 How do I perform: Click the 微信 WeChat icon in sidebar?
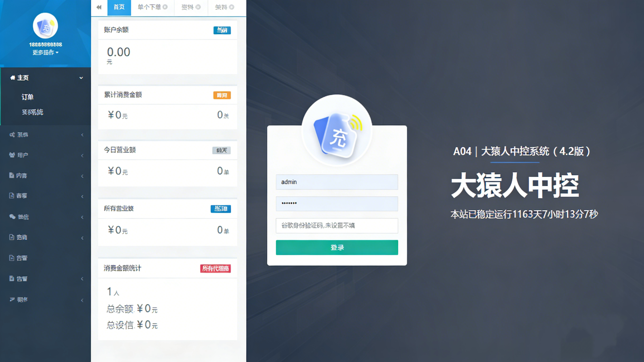(x=12, y=217)
